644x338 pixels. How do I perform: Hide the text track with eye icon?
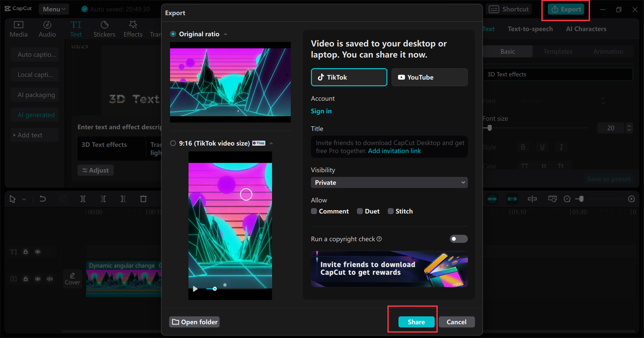tap(38, 252)
